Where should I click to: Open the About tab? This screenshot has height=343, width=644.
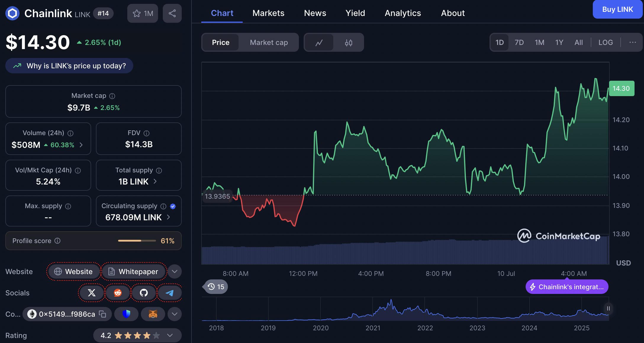[453, 13]
